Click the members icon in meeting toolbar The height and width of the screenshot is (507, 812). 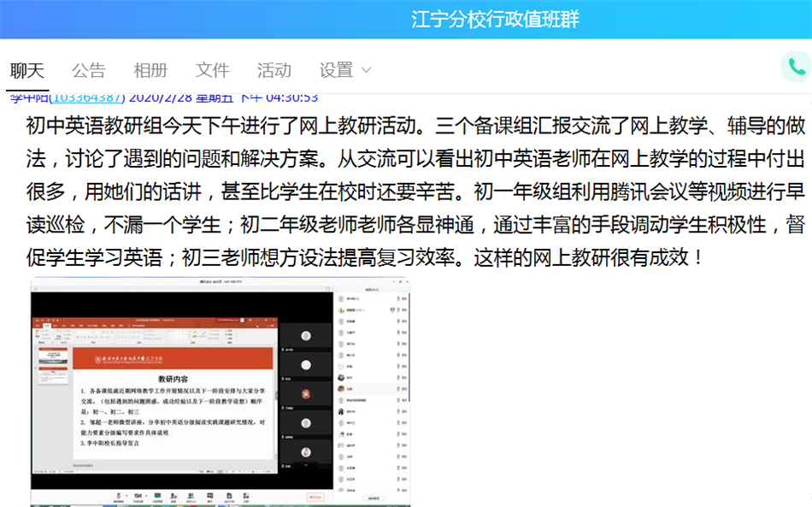pos(192,496)
